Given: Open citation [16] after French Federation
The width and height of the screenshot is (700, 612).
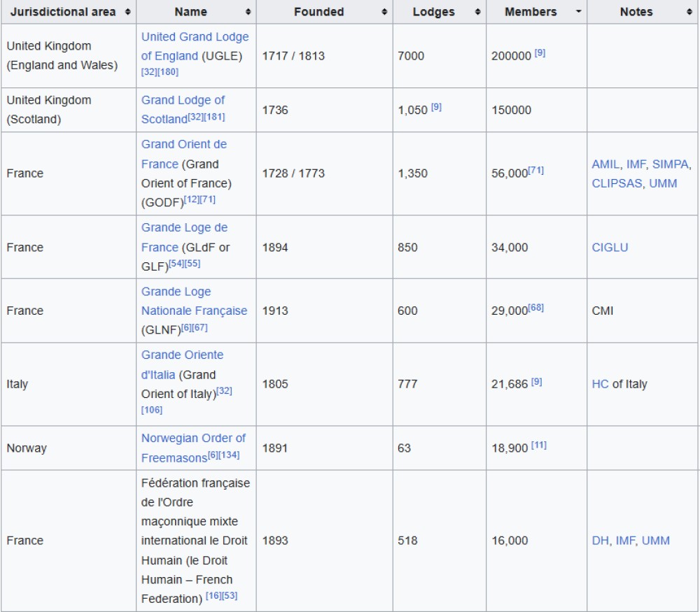Looking at the screenshot, I should click(213, 595).
